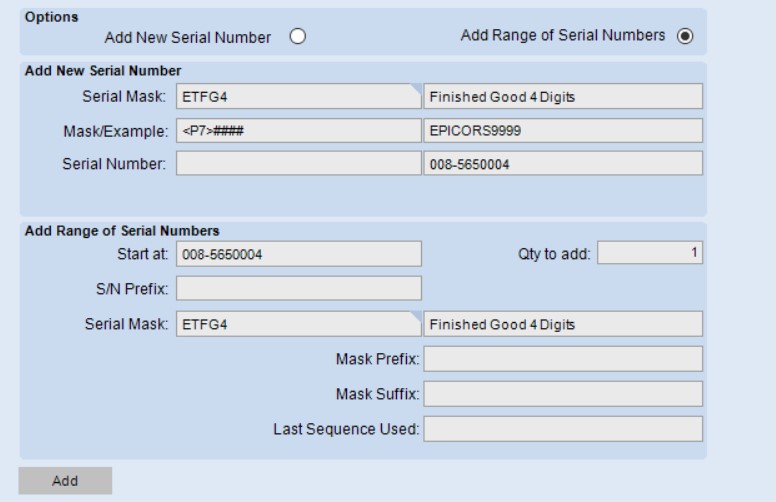Click top Finished Good 4 Digits description field
The image size is (776, 502).
[x=563, y=96]
